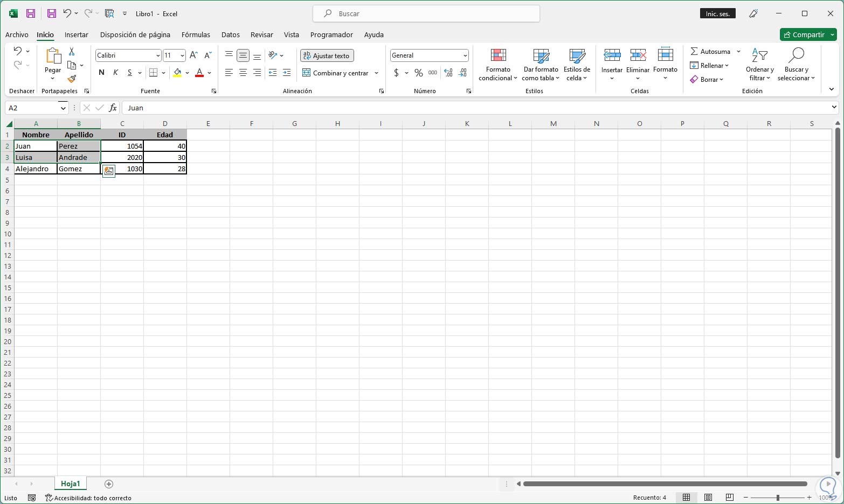Image resolution: width=844 pixels, height=504 pixels.
Task: Open the Calibri font name dropdown
Action: click(158, 55)
